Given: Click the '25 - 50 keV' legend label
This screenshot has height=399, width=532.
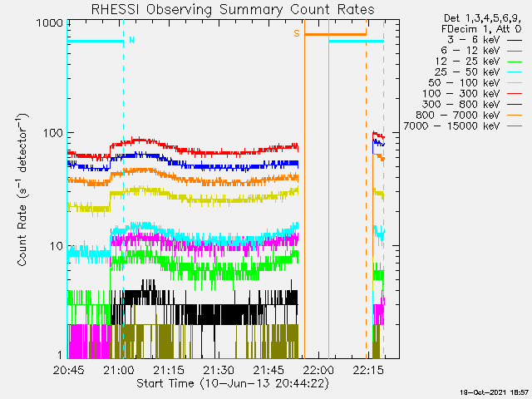Looking at the screenshot, I should tap(467, 72).
